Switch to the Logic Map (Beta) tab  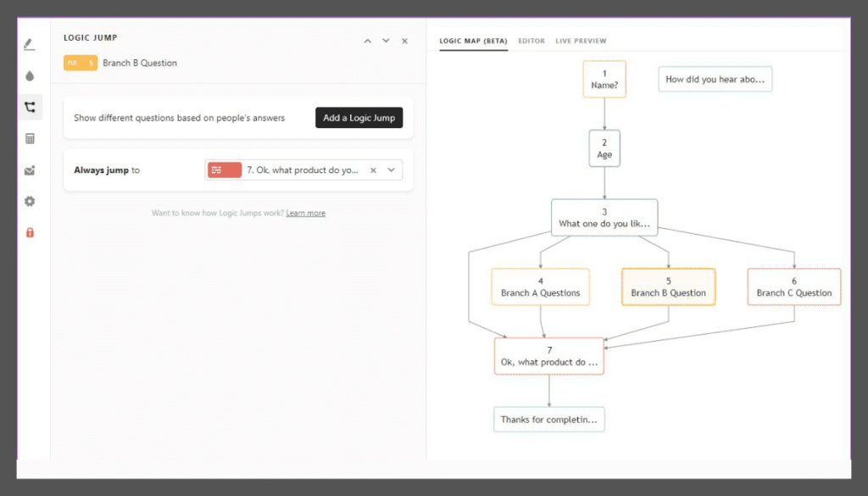click(473, 41)
